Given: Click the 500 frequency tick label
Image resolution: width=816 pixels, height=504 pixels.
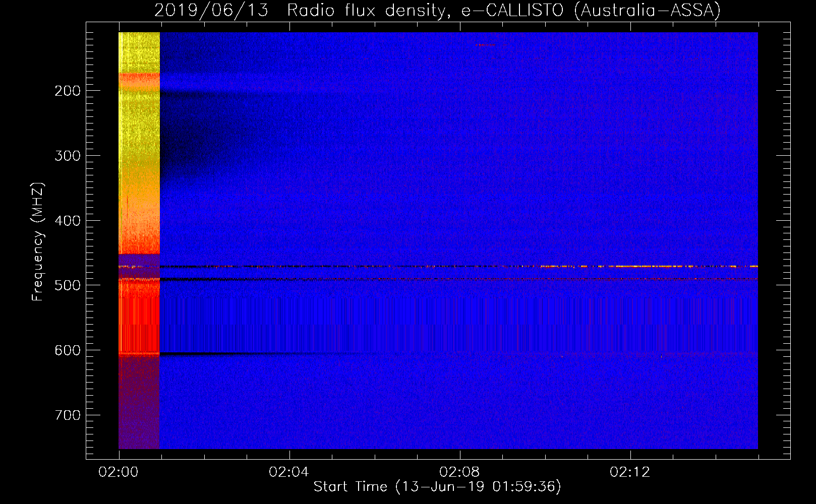Looking at the screenshot, I should pyautogui.click(x=68, y=285).
